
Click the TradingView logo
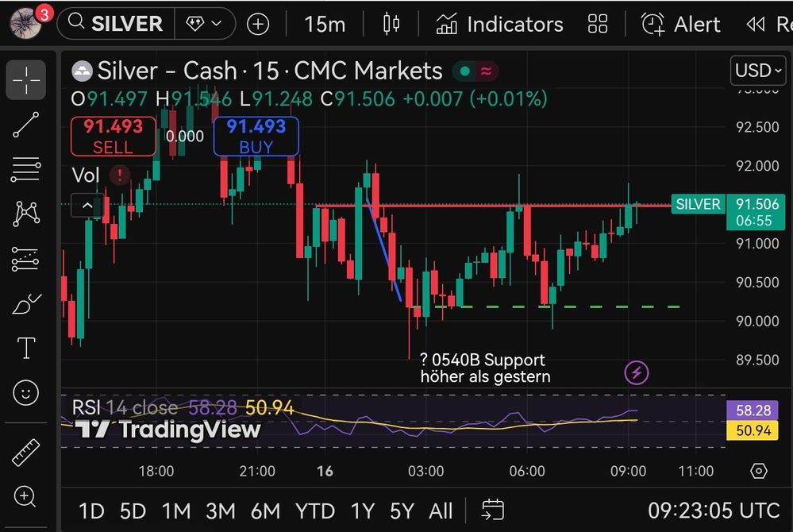167,430
